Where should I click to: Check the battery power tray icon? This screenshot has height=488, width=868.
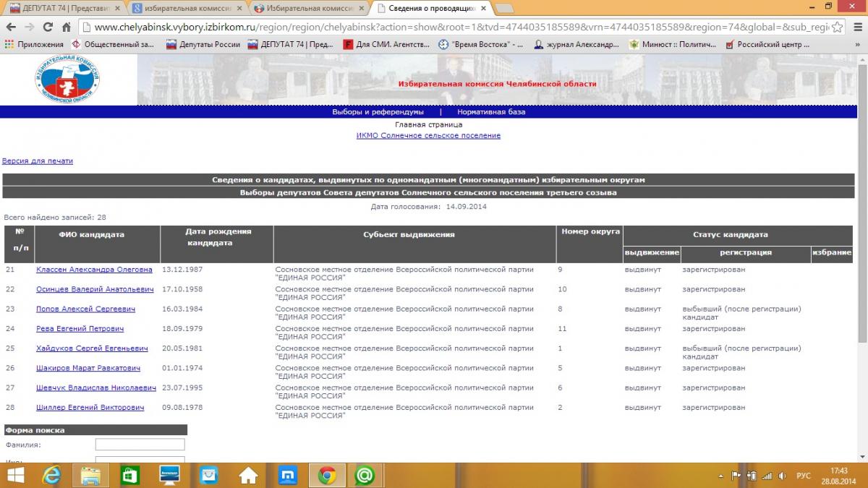(x=752, y=476)
